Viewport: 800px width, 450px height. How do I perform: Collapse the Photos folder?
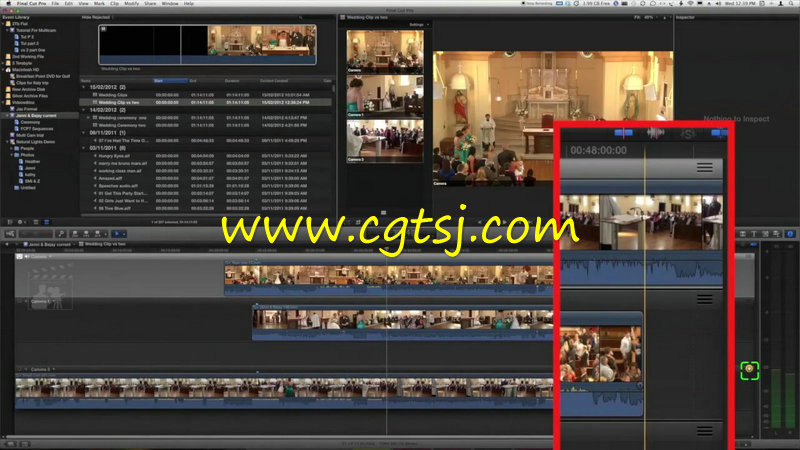point(11,155)
